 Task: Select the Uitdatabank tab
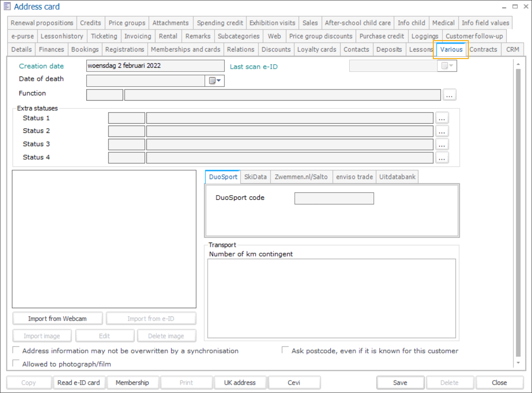[397, 177]
